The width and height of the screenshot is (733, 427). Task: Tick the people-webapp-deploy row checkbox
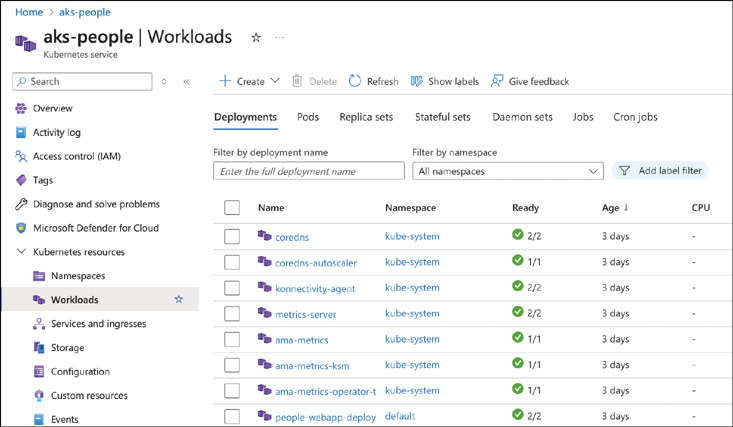232,416
